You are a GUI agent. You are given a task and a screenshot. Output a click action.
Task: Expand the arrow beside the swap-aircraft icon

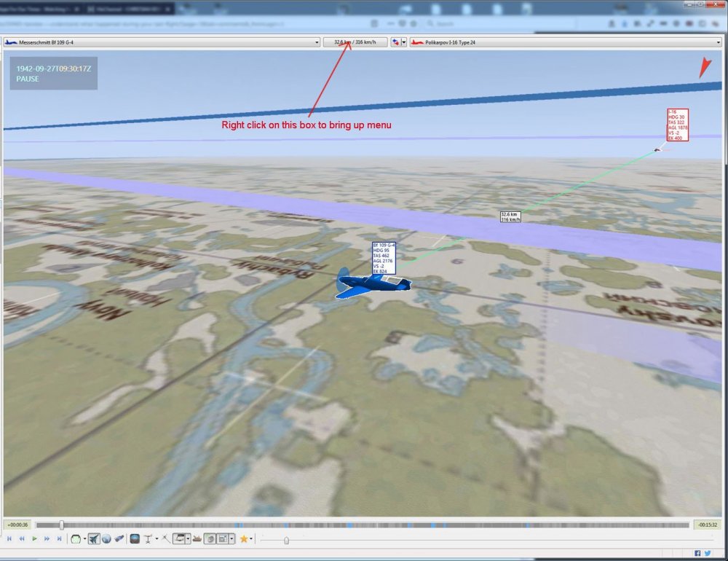[404, 42]
